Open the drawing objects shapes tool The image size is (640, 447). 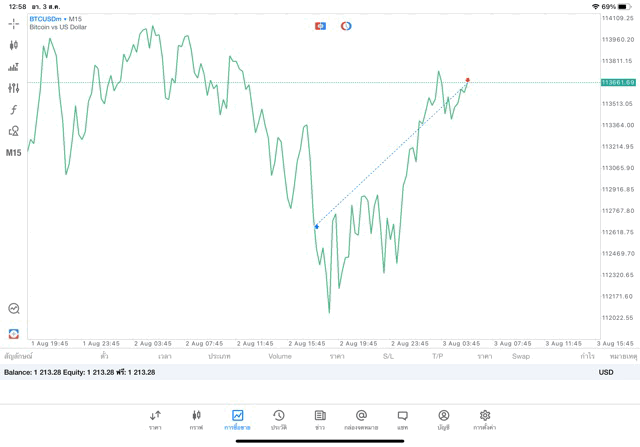(14, 131)
